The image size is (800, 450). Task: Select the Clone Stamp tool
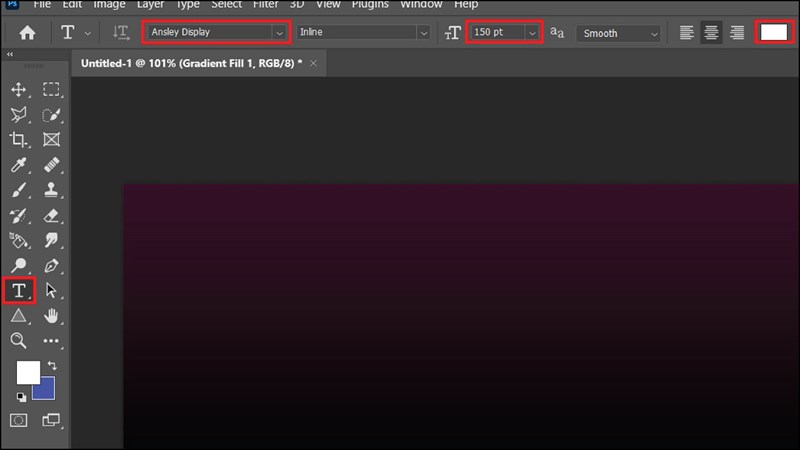(51, 190)
